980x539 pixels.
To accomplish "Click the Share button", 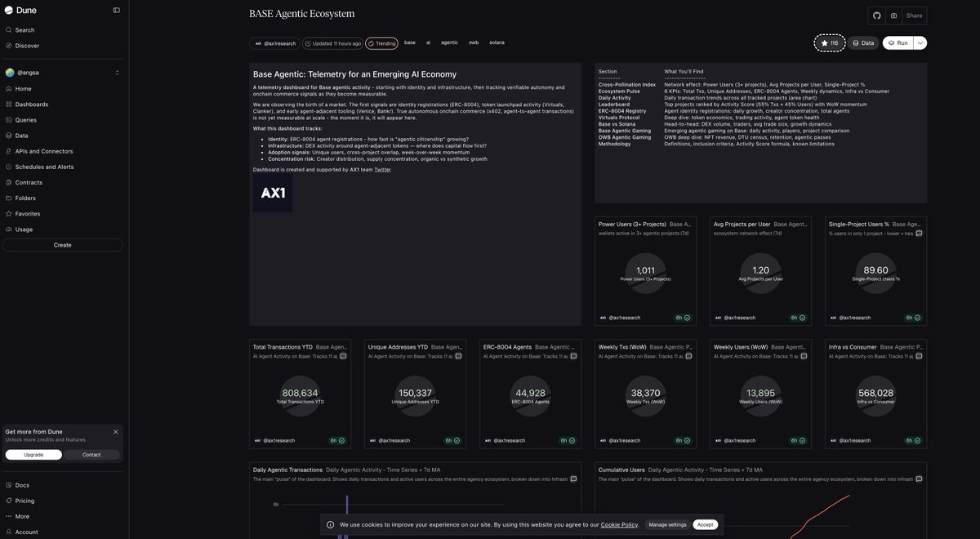I will (915, 16).
